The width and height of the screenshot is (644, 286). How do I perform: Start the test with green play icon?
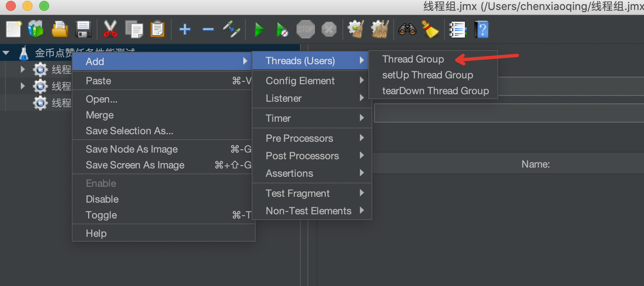tap(260, 30)
